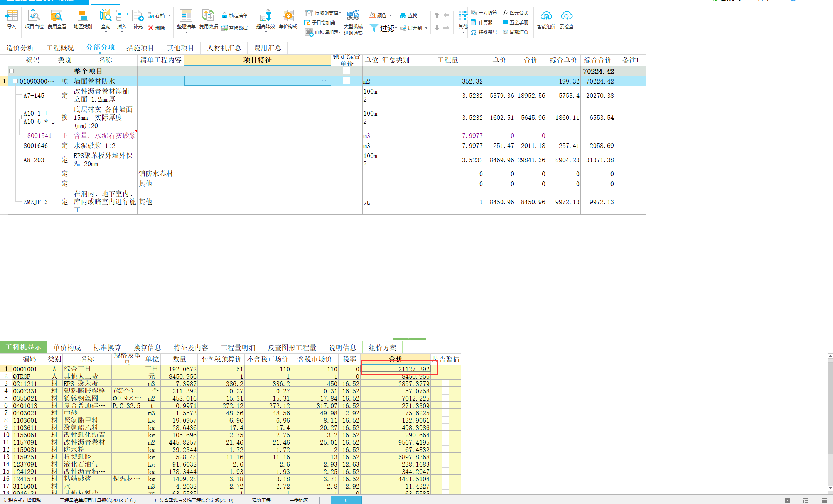Click the 查找 binoculars find icon

click(x=403, y=15)
